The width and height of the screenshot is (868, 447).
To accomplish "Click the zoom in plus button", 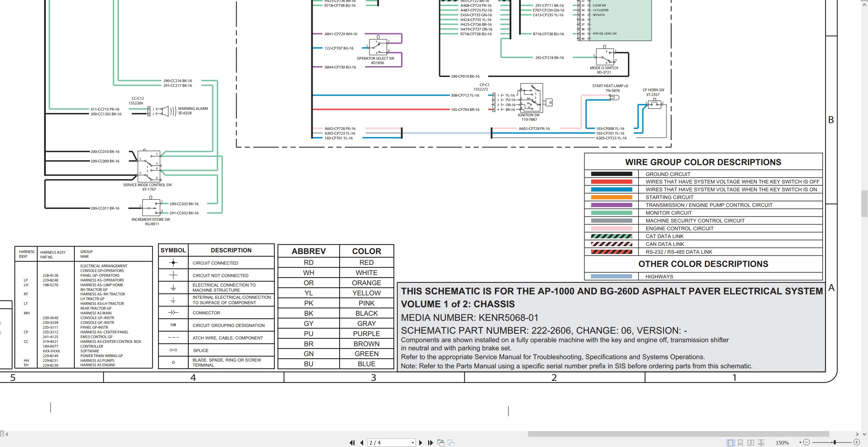I will tap(857, 442).
